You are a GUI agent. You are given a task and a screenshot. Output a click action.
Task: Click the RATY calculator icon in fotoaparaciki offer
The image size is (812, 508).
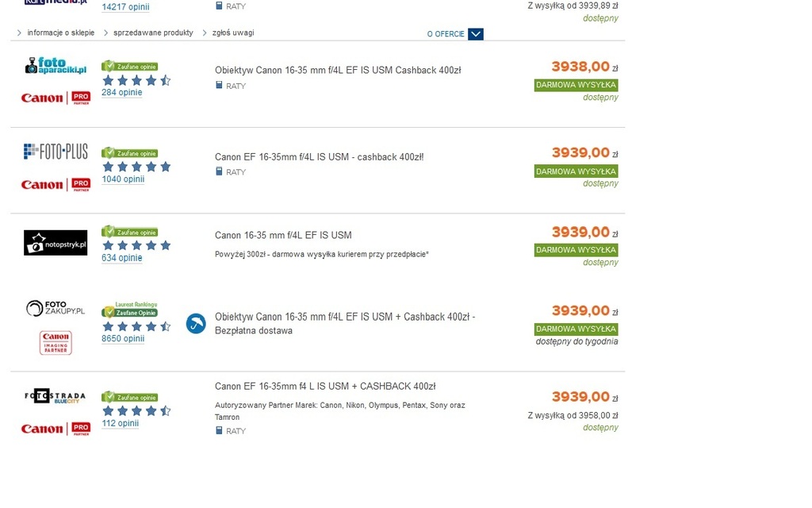click(219, 85)
